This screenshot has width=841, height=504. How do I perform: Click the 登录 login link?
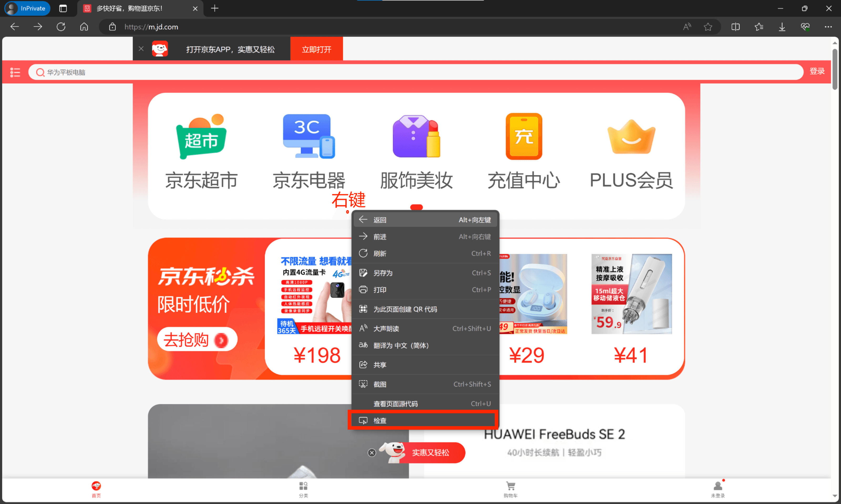click(817, 71)
